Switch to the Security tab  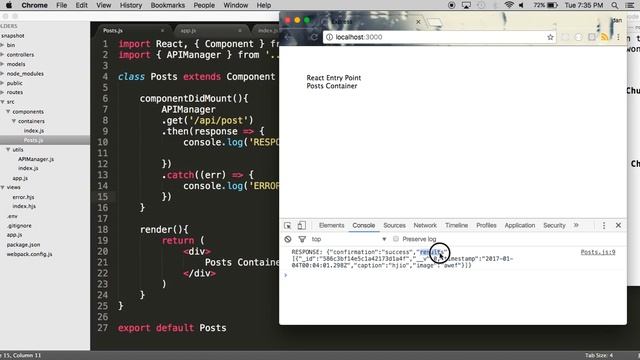(x=554, y=225)
